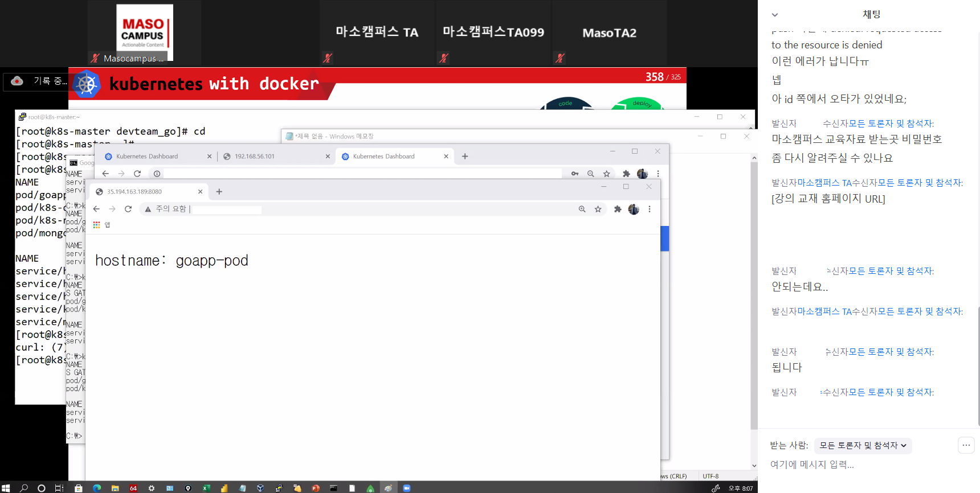
Task: Open the extensions puzzle icon in the front Chrome window
Action: click(617, 209)
